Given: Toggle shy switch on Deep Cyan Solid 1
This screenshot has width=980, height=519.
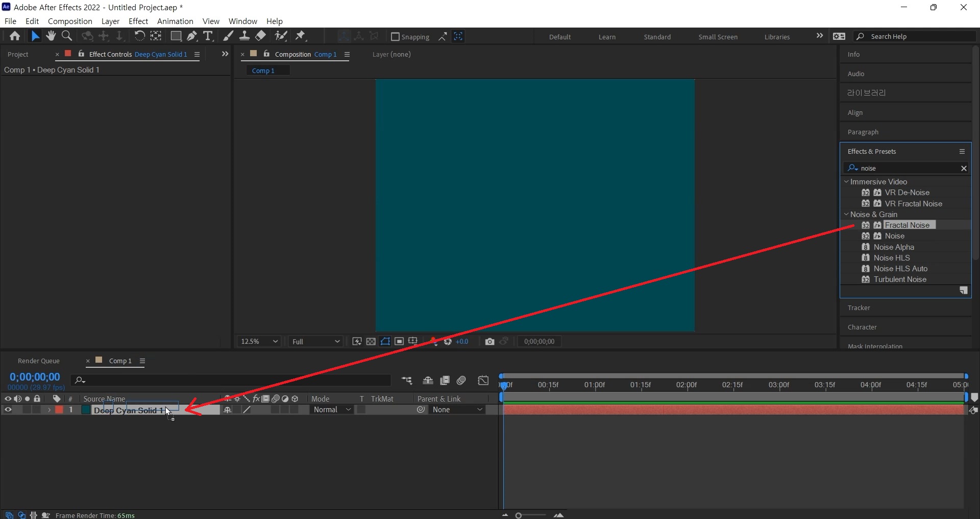Looking at the screenshot, I should [228, 410].
